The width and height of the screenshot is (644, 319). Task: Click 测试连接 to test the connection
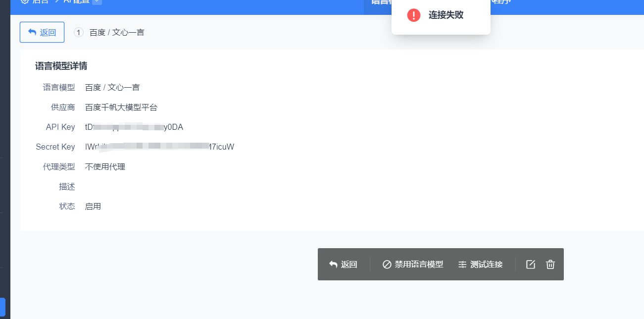coord(480,265)
